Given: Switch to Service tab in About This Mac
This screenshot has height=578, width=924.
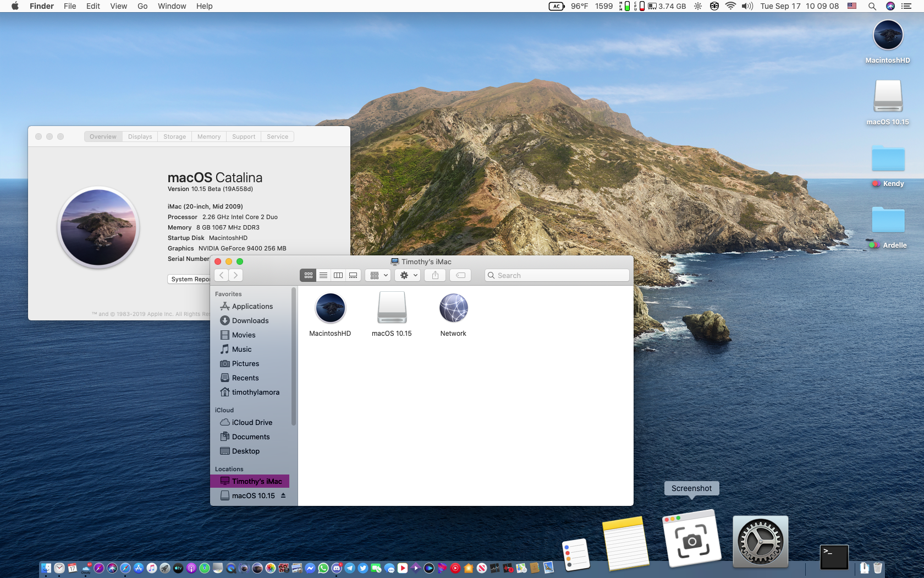Looking at the screenshot, I should click(278, 137).
